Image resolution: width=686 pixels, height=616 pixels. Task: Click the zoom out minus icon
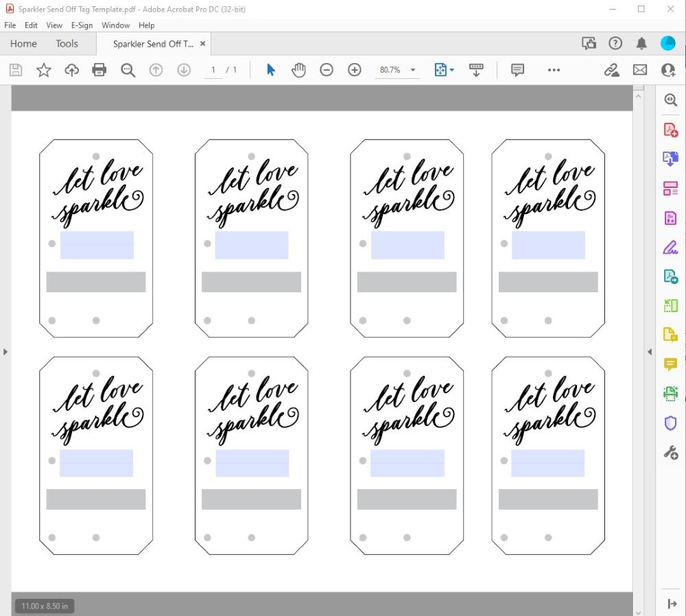[x=327, y=69]
